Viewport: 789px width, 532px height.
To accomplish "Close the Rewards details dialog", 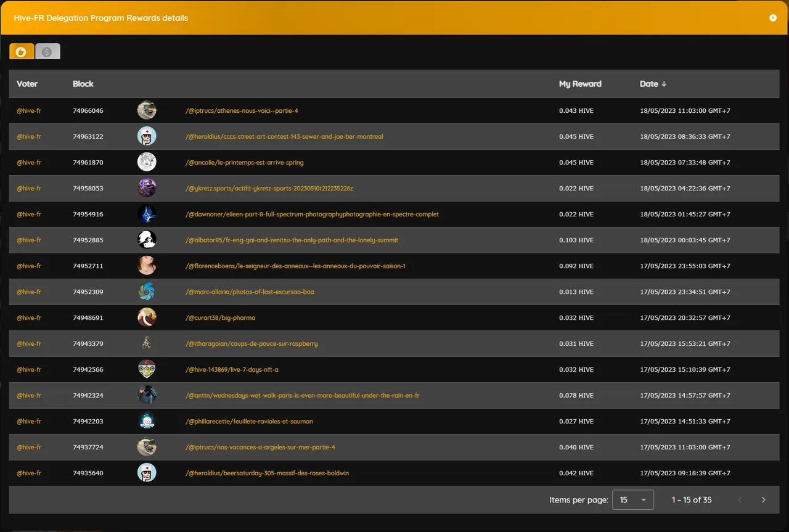I will [773, 18].
